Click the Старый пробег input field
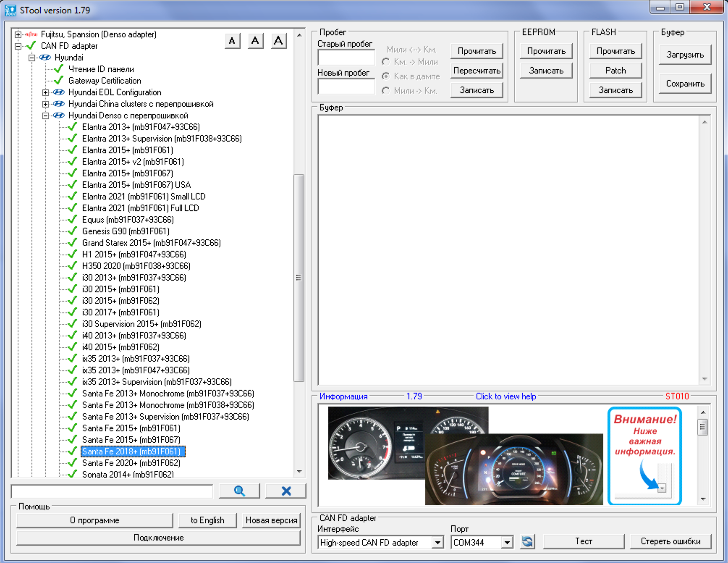This screenshot has width=728, height=563. 346,58
